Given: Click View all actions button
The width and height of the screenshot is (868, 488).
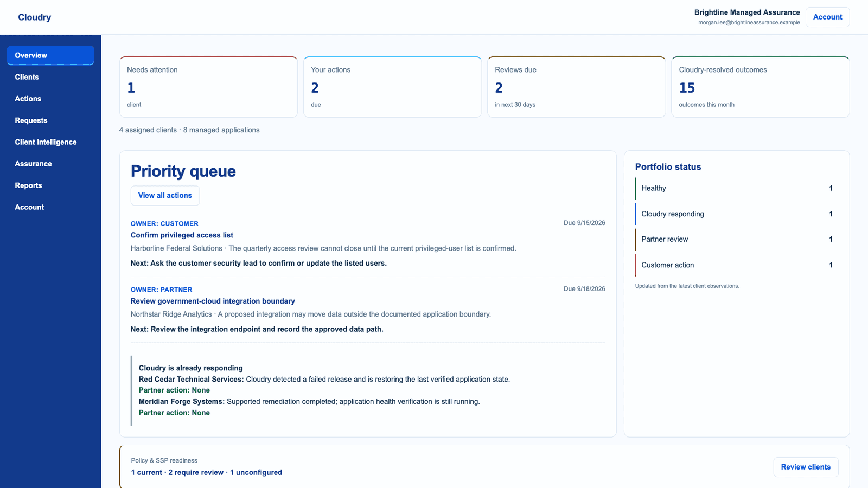Looking at the screenshot, I should tap(165, 196).
